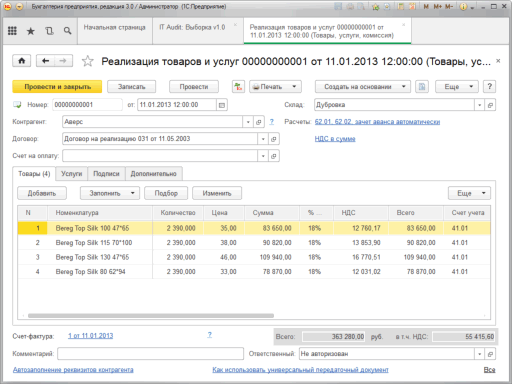Expand the Склад dropdown arrow
The image size is (512, 384).
[479, 105]
